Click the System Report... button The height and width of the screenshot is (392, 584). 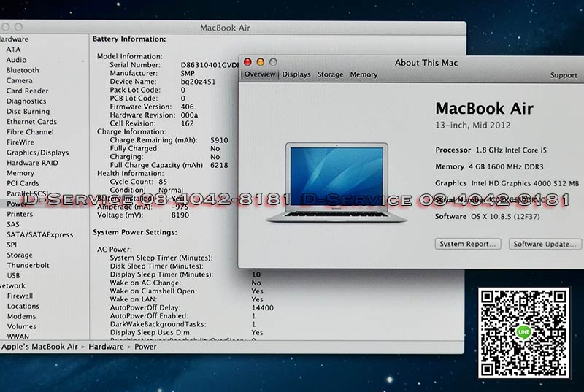(x=468, y=244)
